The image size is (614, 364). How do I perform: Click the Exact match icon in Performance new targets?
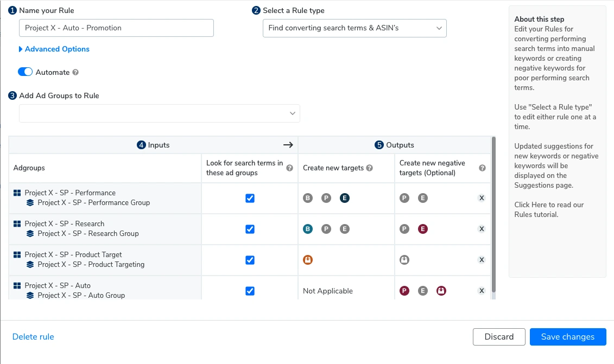(345, 198)
